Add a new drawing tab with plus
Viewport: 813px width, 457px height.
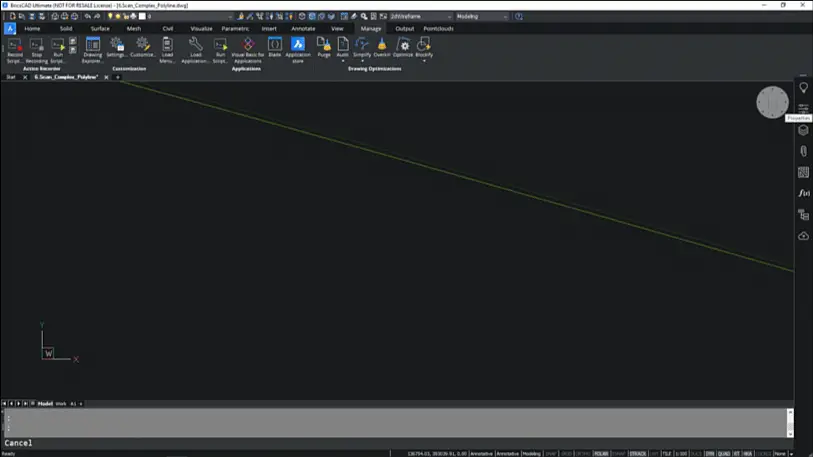(118, 77)
